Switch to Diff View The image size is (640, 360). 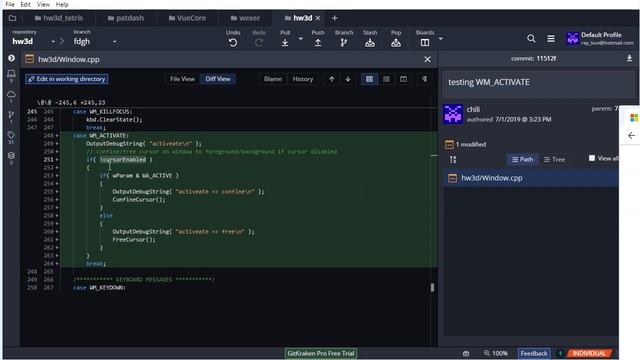pos(218,79)
